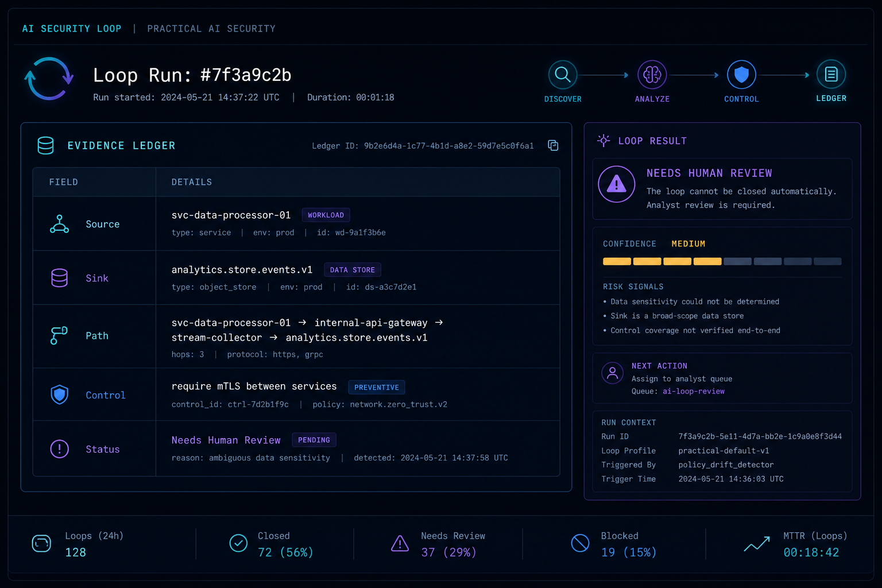Click Triggered By value policy_drift_detector

pyautogui.click(x=726, y=465)
